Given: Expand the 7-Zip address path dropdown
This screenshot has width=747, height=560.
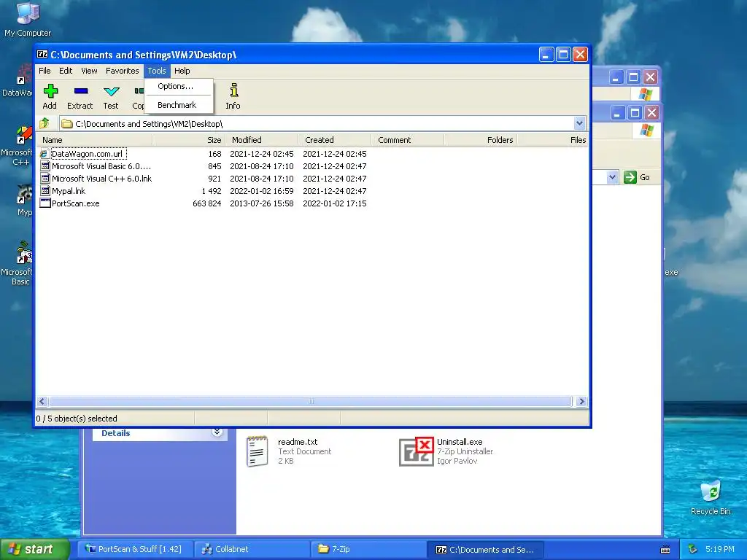Looking at the screenshot, I should (x=579, y=124).
